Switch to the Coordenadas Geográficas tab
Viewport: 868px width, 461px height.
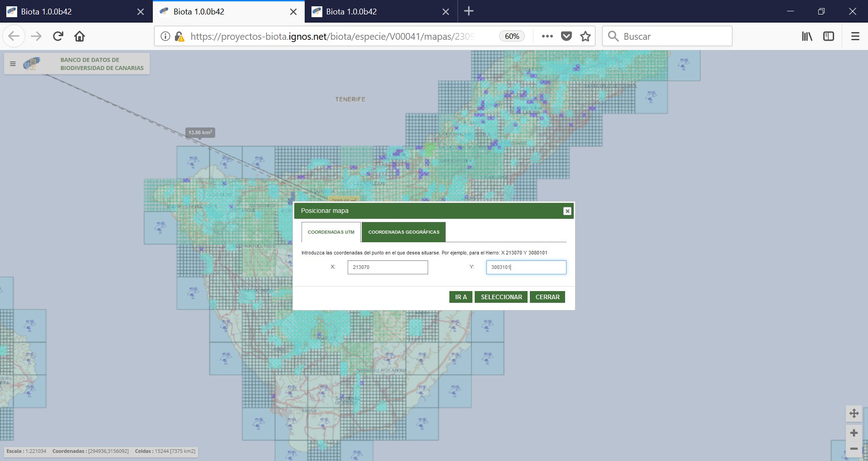(x=404, y=232)
